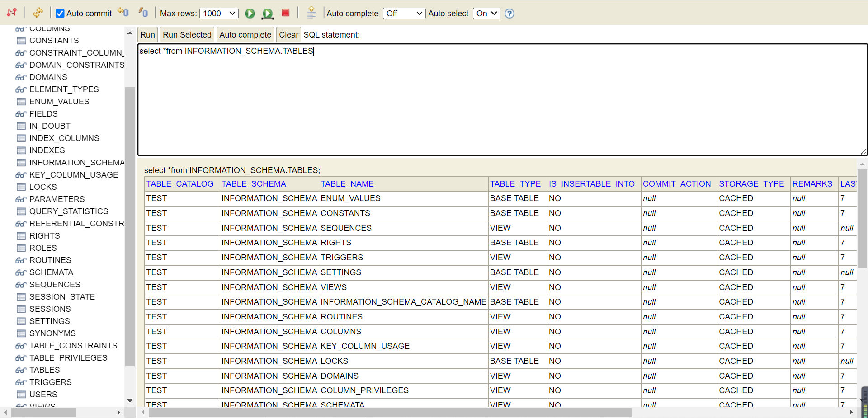Open the Max rows dropdown
Image resolution: width=868 pixels, height=418 pixels.
(x=219, y=14)
